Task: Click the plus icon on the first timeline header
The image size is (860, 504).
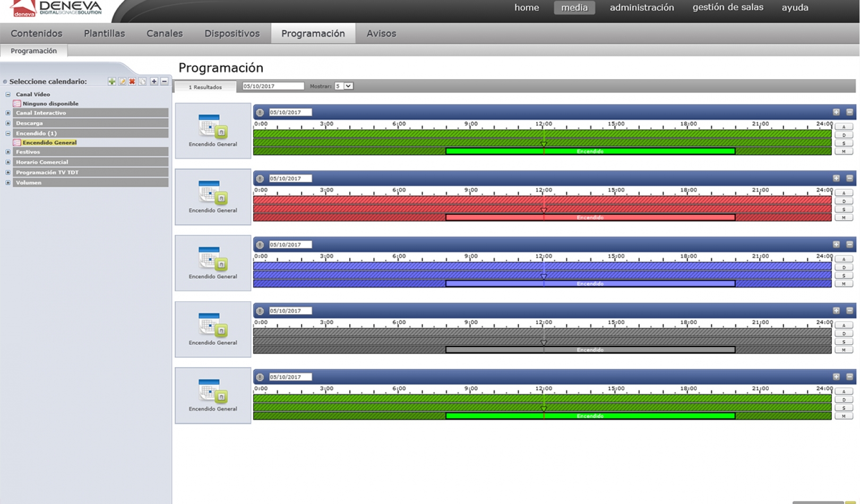Action: click(x=836, y=112)
